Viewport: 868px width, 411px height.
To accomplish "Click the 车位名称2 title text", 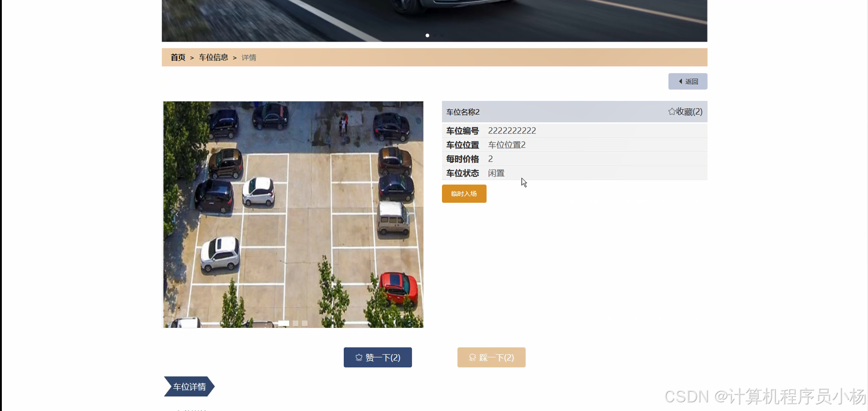I will point(463,112).
